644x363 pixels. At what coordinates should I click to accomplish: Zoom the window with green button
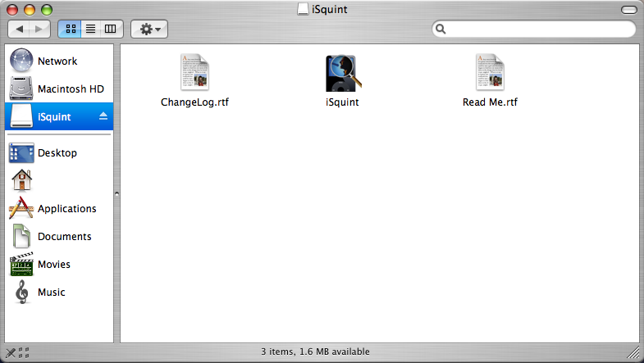pyautogui.click(x=47, y=10)
